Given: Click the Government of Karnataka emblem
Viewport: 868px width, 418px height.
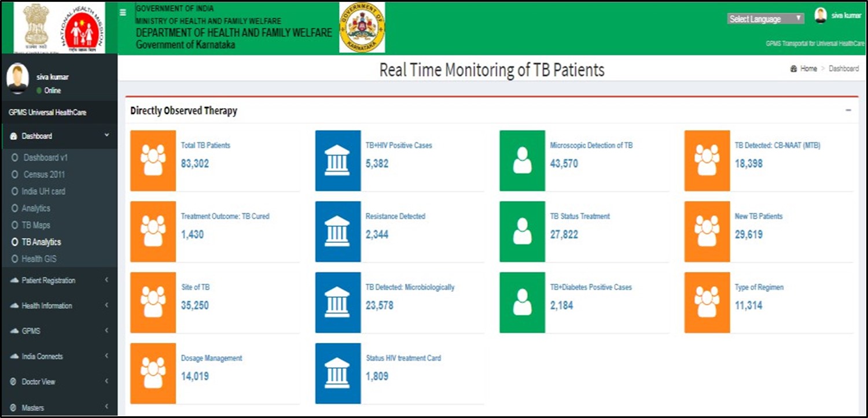Looking at the screenshot, I should pos(362,28).
